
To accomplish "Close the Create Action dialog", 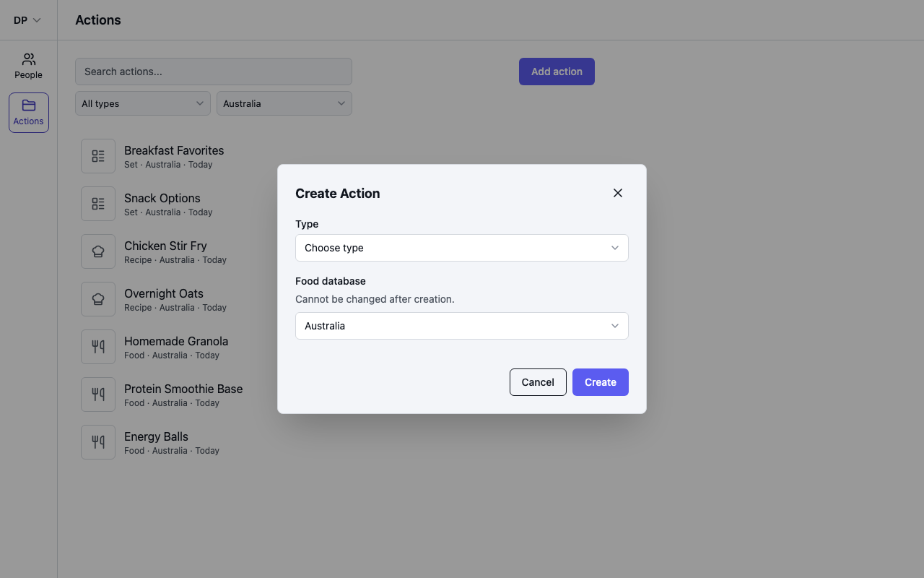I will [617, 193].
